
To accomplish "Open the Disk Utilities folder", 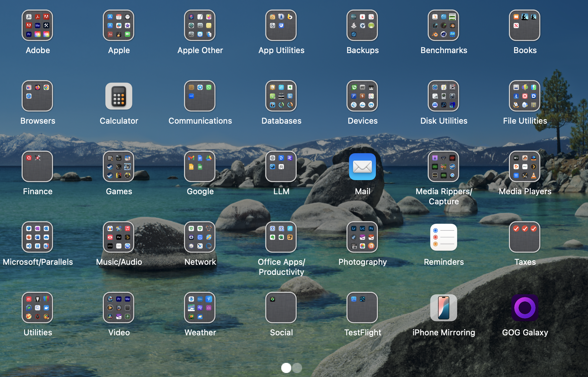I will coord(444,96).
